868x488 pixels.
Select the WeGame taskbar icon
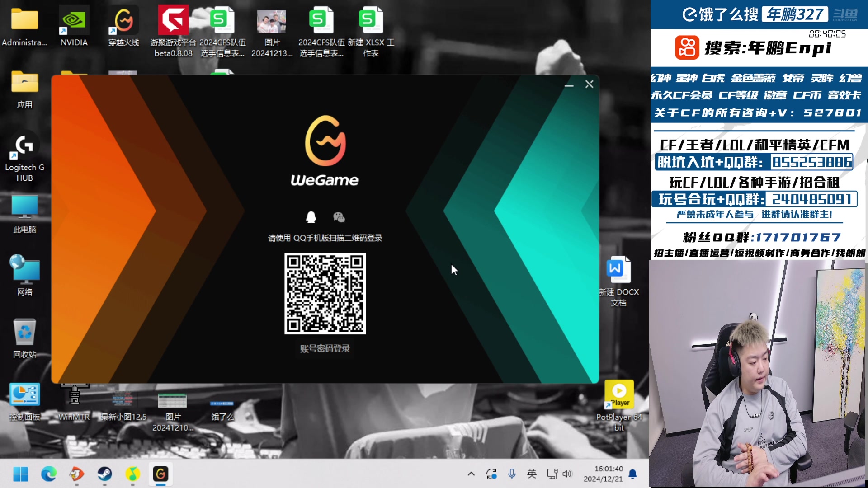[160, 474]
